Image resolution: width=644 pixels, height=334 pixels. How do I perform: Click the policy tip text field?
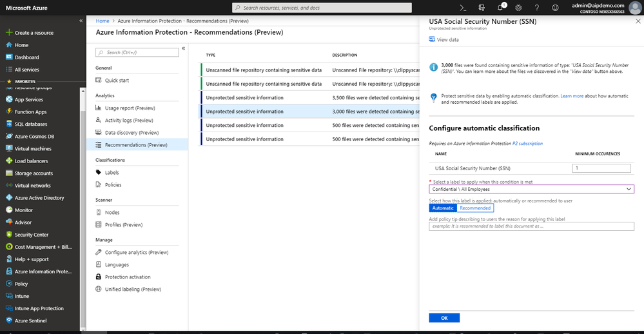[x=531, y=226]
